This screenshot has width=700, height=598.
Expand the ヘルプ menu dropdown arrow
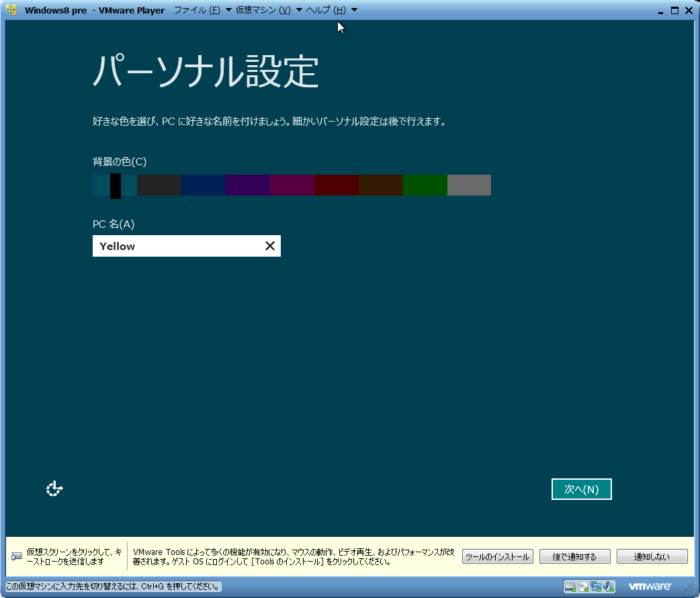pyautogui.click(x=355, y=10)
